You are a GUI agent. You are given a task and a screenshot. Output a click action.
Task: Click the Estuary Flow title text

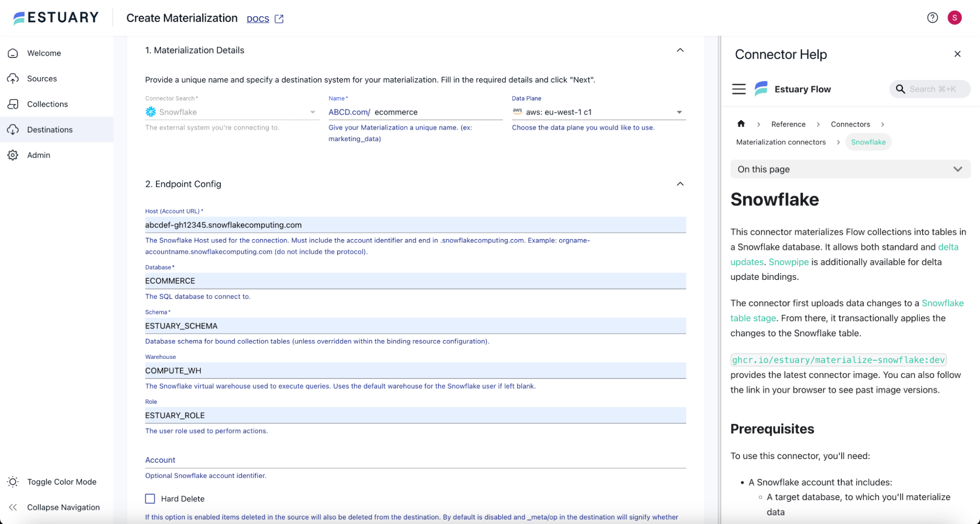[803, 89]
